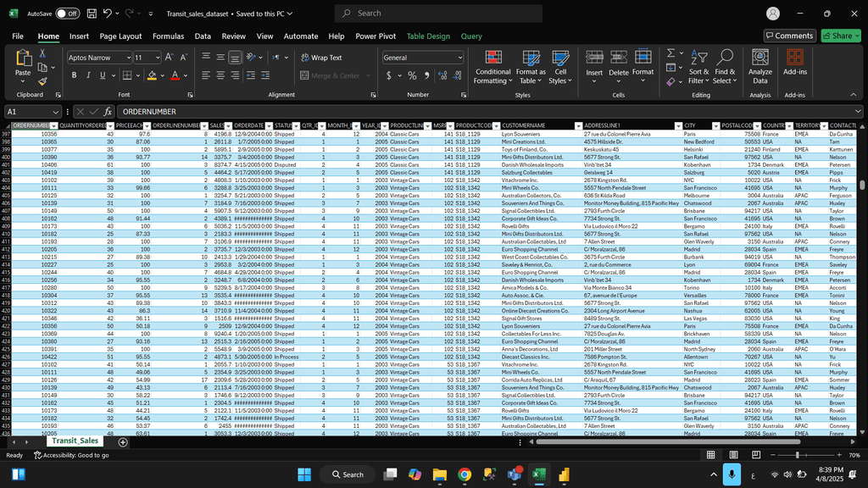Click the Share button
868x488 pixels.
[x=841, y=36]
